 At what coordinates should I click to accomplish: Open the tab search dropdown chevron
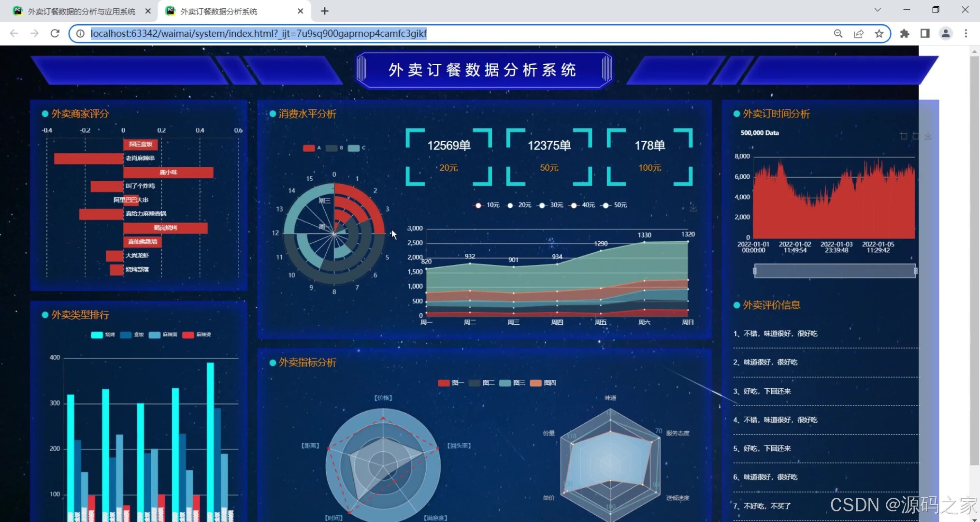coord(878,10)
